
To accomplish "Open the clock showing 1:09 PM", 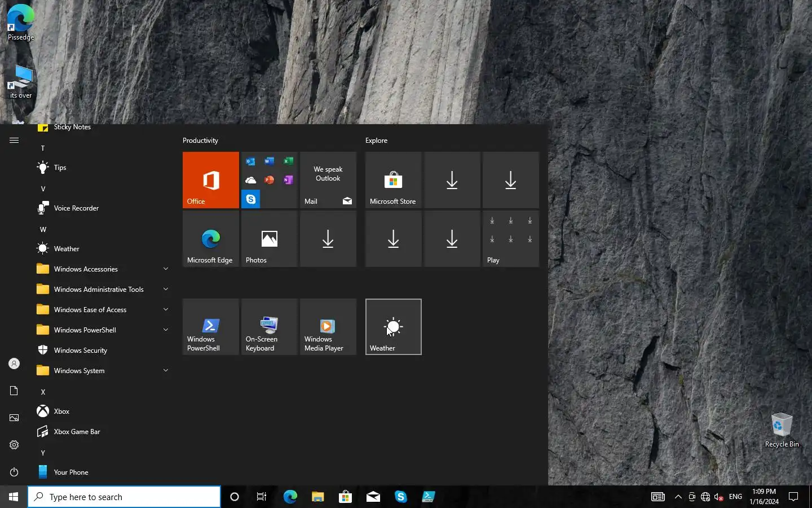I will tap(764, 497).
